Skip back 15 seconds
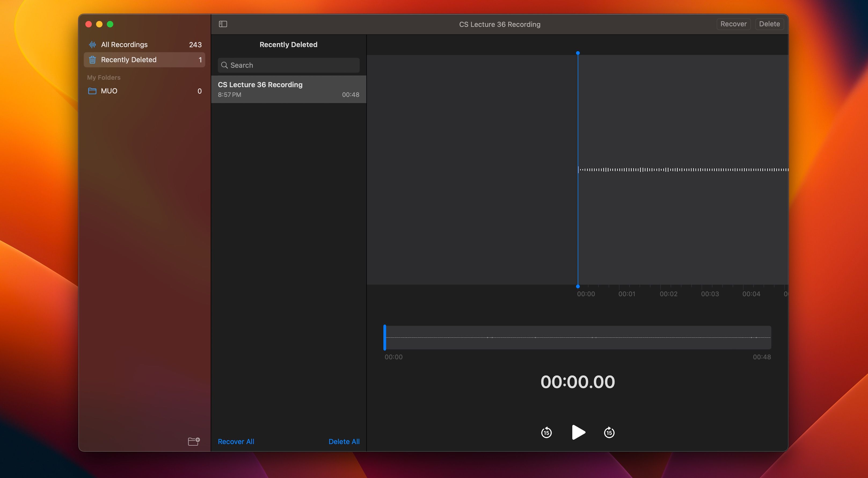Viewport: 868px width, 478px height. (546, 433)
